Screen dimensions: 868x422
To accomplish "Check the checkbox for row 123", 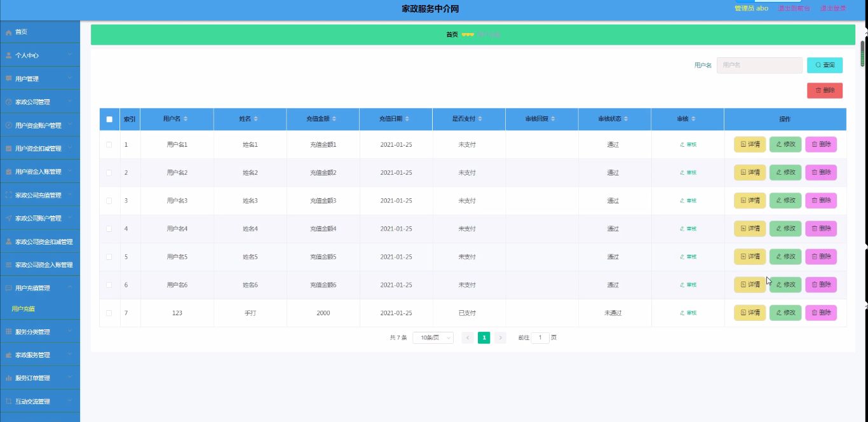I will tap(109, 313).
